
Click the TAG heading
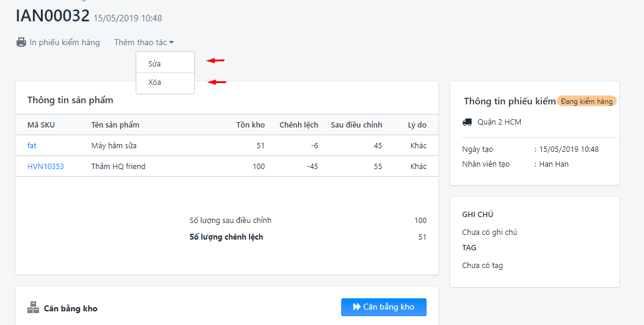pos(469,248)
